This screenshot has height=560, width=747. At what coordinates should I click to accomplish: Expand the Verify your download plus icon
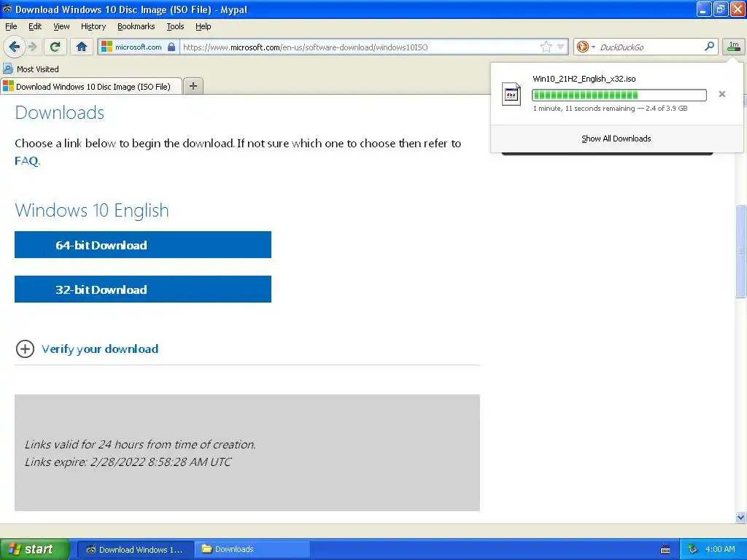25,349
